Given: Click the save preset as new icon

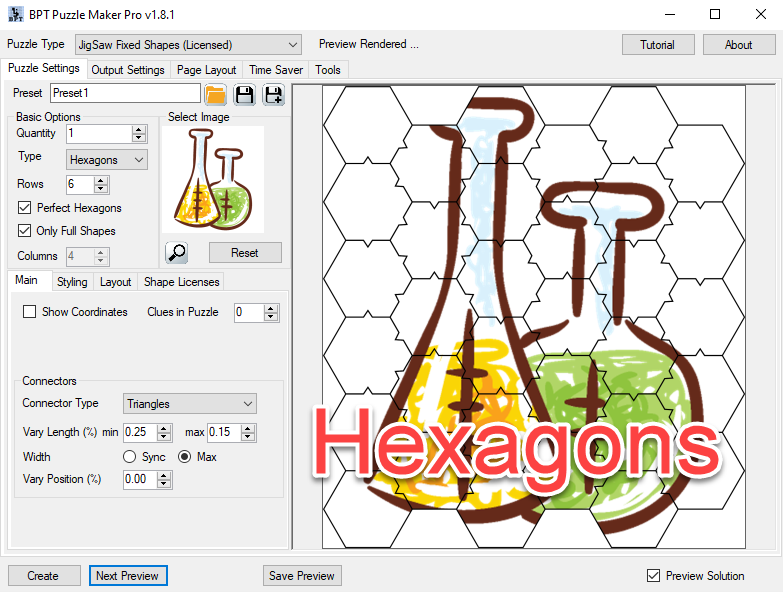Looking at the screenshot, I should 273,94.
